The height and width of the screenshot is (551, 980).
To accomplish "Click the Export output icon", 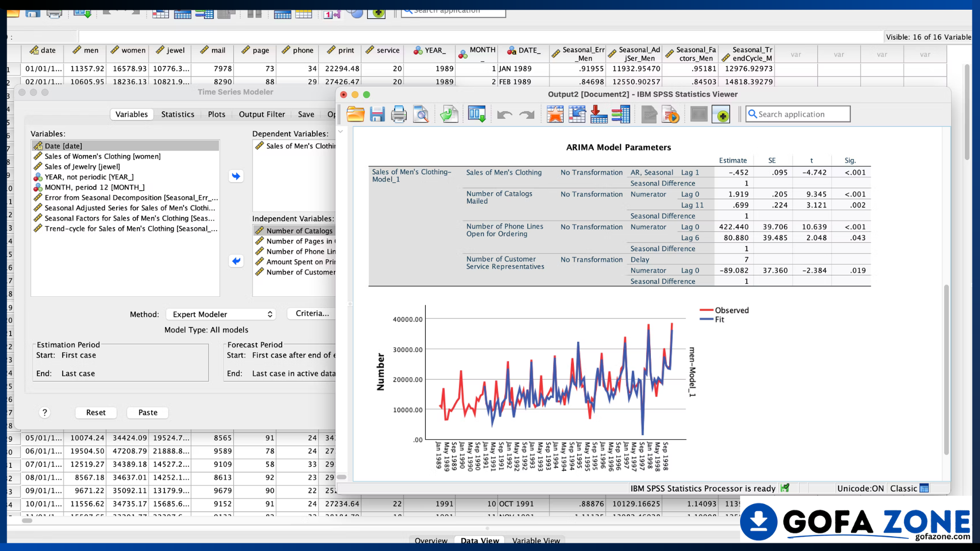I will [449, 114].
